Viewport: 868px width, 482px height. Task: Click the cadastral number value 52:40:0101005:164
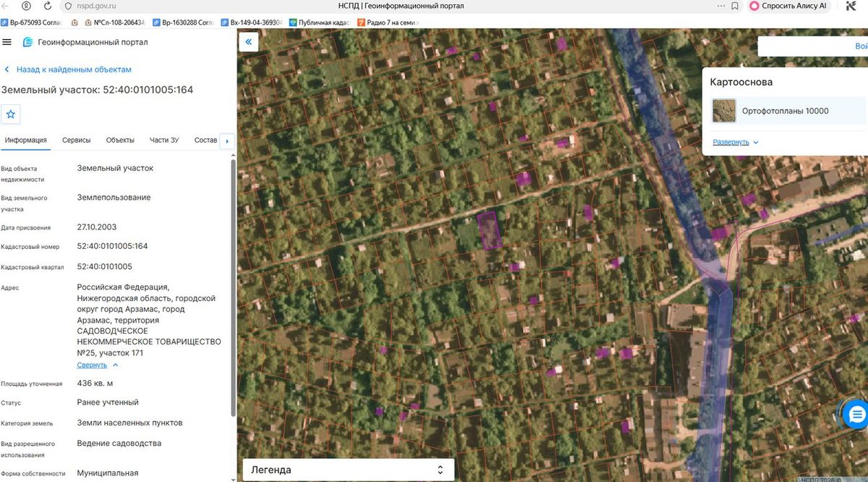tap(112, 246)
